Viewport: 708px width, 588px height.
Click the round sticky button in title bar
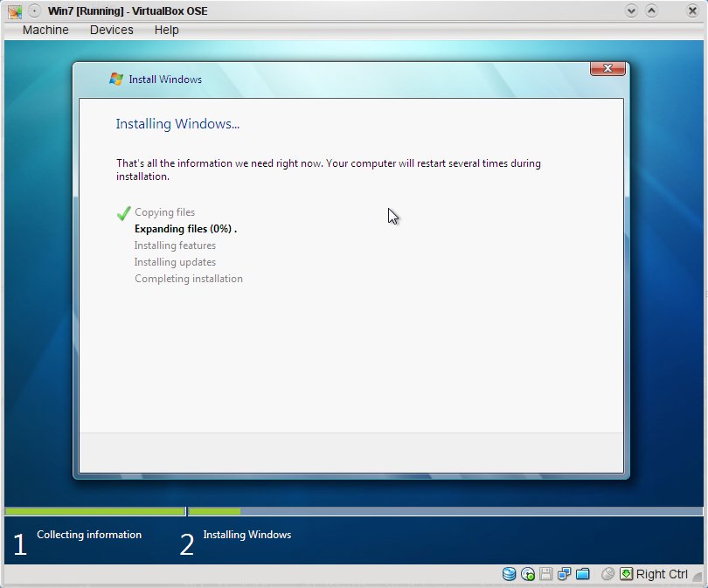pos(34,10)
